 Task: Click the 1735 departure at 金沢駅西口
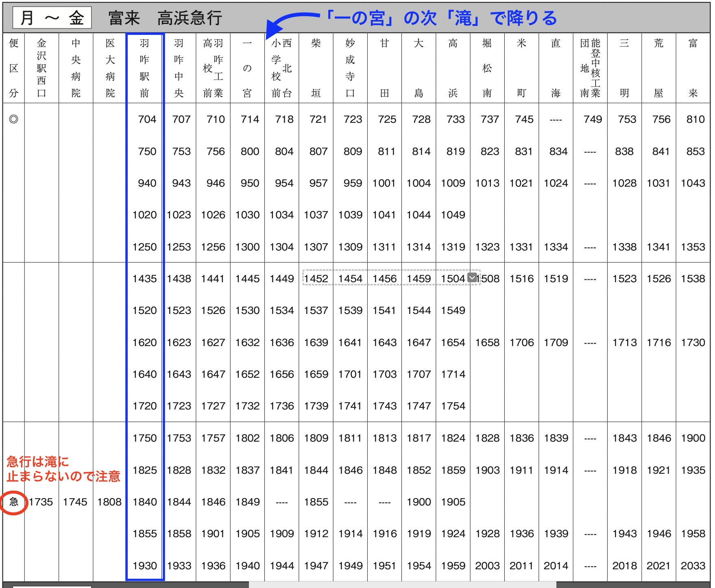(x=41, y=502)
